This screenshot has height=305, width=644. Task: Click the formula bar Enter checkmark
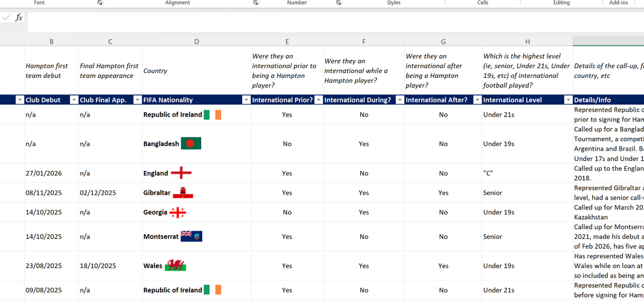click(x=6, y=18)
